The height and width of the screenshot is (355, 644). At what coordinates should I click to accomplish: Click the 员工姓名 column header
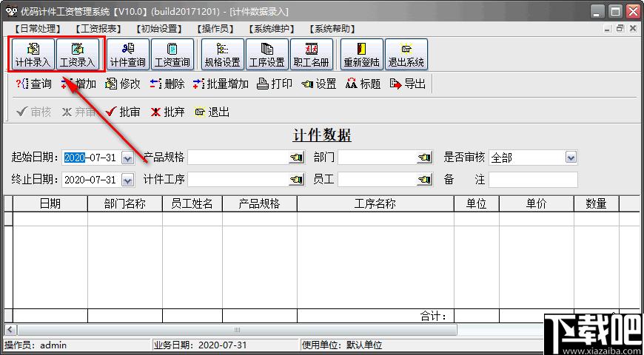click(192, 203)
